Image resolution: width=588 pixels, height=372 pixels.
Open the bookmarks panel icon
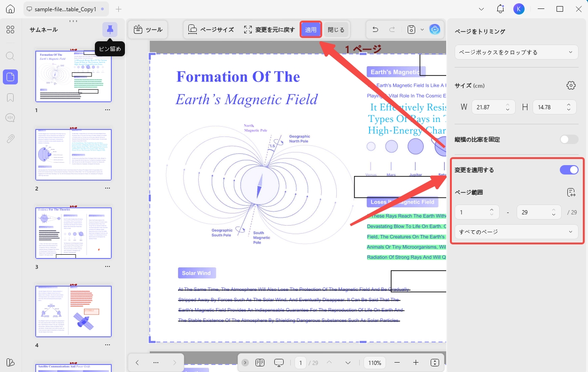coord(10,98)
